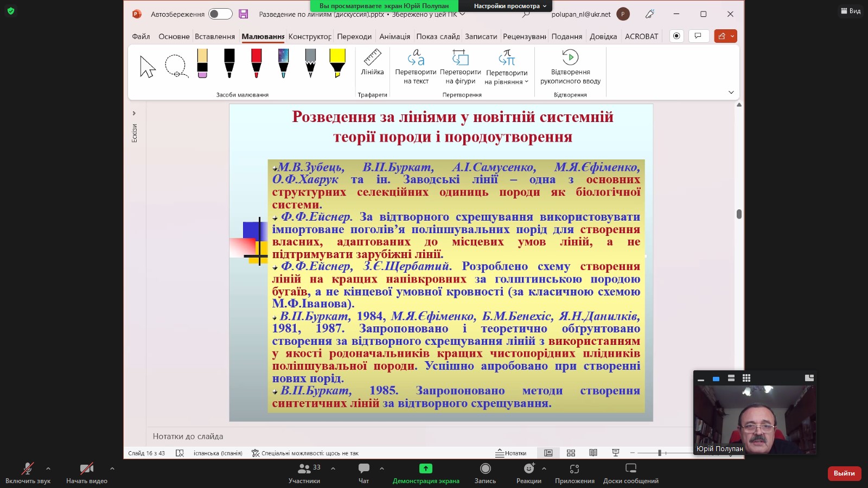Open the Чат panel
This screenshot has height=488, width=868.
click(x=363, y=473)
